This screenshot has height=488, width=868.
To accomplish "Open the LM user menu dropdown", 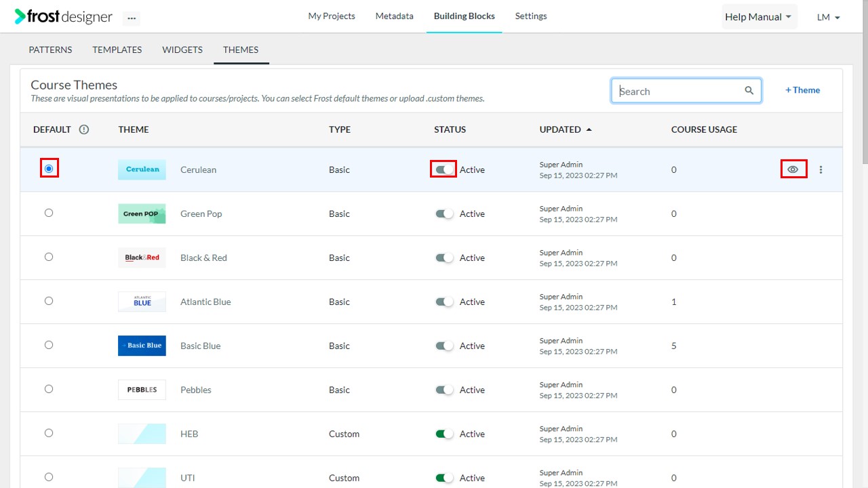I will (x=829, y=17).
